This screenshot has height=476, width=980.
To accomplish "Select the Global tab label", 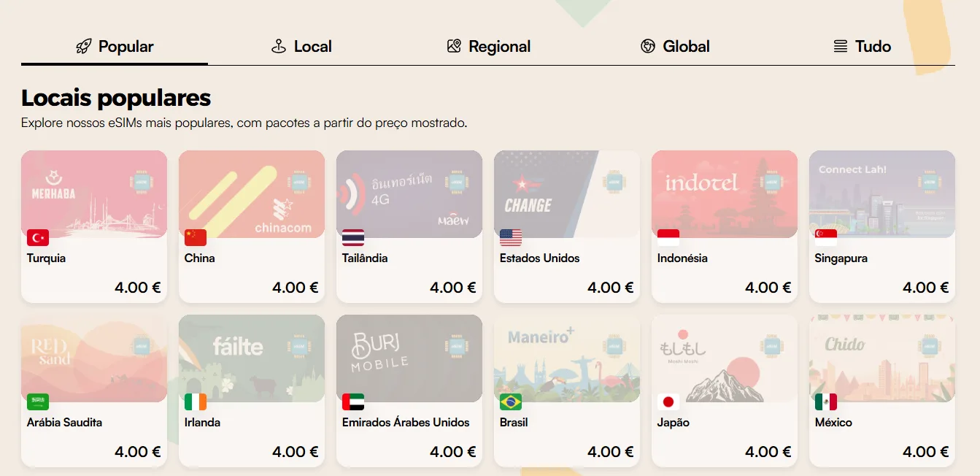I will [x=686, y=47].
